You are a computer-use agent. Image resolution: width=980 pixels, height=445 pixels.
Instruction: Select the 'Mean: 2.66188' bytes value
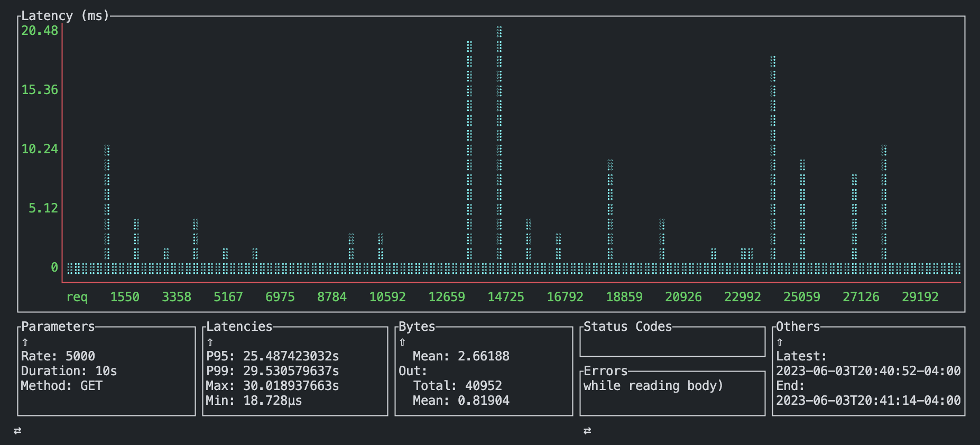[461, 356]
